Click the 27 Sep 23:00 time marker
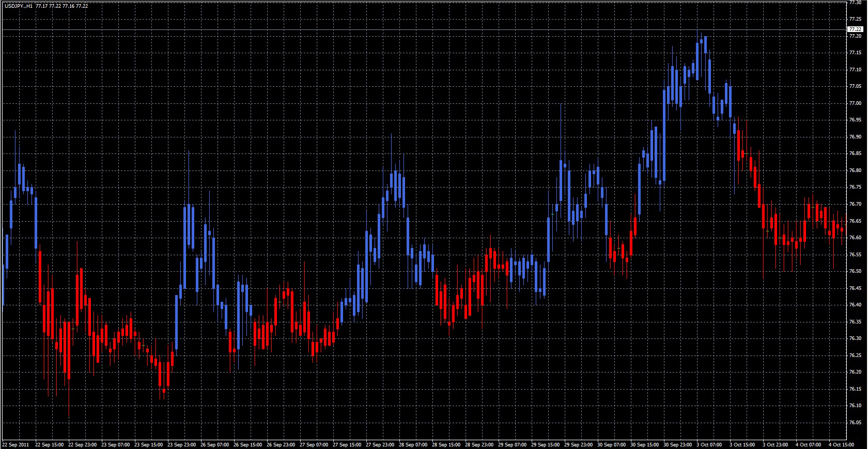Screen dimensions: 868x449 pyautogui.click(x=380, y=444)
